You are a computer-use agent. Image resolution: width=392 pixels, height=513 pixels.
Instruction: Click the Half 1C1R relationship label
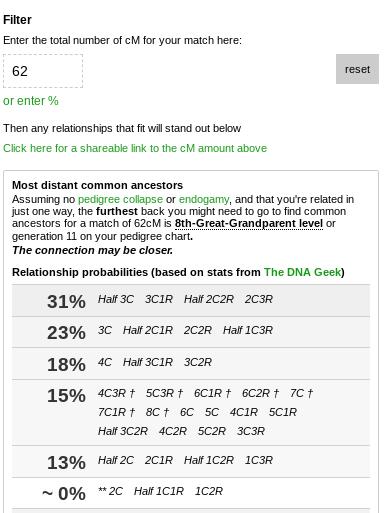159,491
